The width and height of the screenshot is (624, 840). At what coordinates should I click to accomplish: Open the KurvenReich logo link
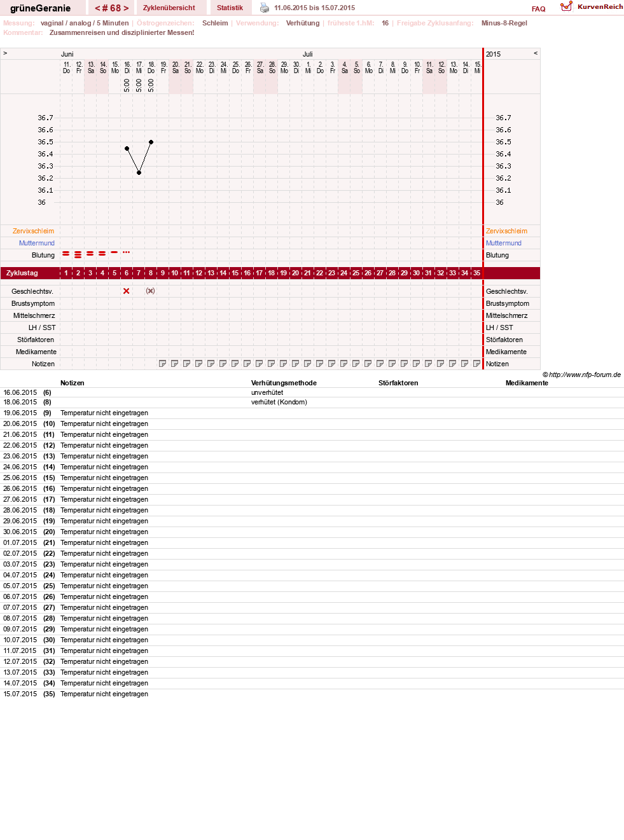coord(591,6)
